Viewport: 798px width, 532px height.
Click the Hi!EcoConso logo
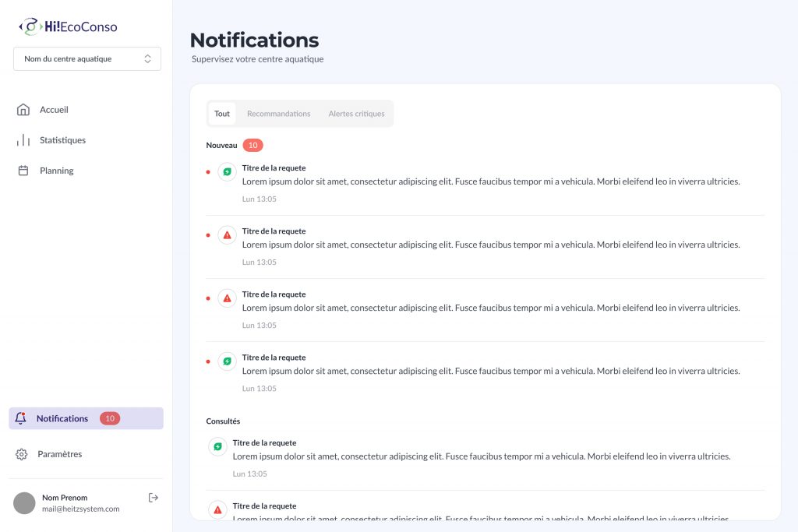pyautogui.click(x=69, y=25)
